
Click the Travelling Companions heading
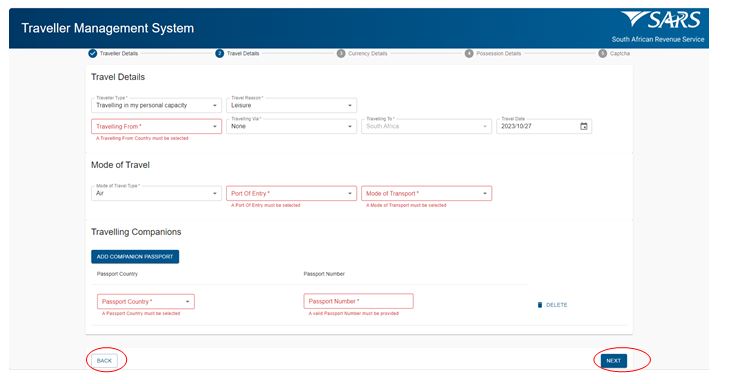click(x=136, y=232)
